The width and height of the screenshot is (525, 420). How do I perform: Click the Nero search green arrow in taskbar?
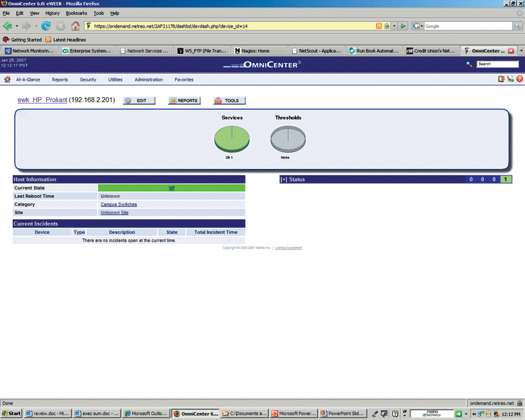click(x=458, y=414)
